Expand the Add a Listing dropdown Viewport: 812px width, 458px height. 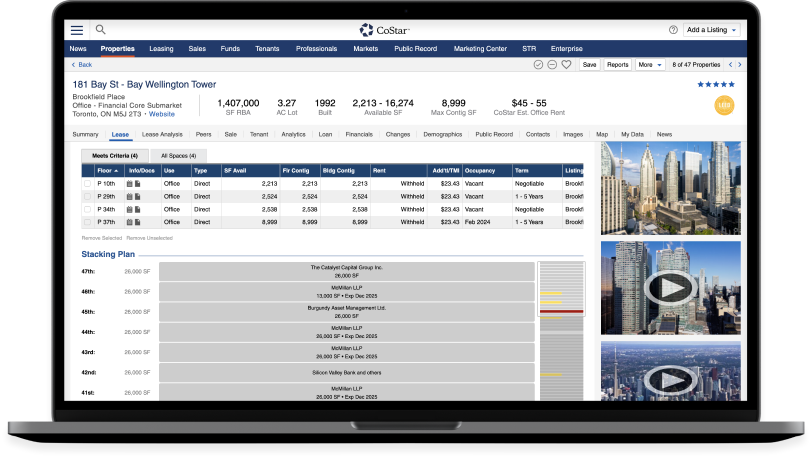(713, 30)
